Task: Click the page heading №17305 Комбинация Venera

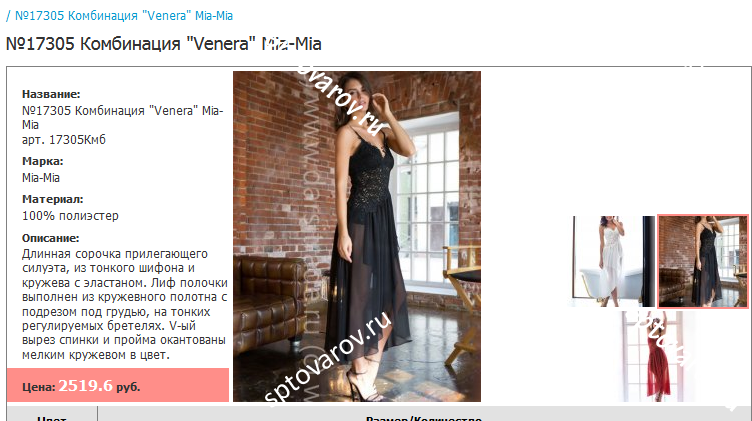Action: 164,44
